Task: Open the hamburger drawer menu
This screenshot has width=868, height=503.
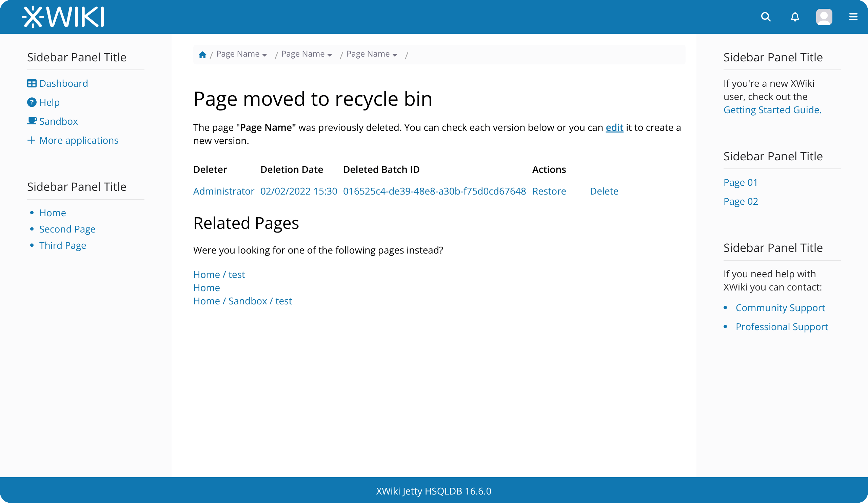Action: (x=853, y=17)
